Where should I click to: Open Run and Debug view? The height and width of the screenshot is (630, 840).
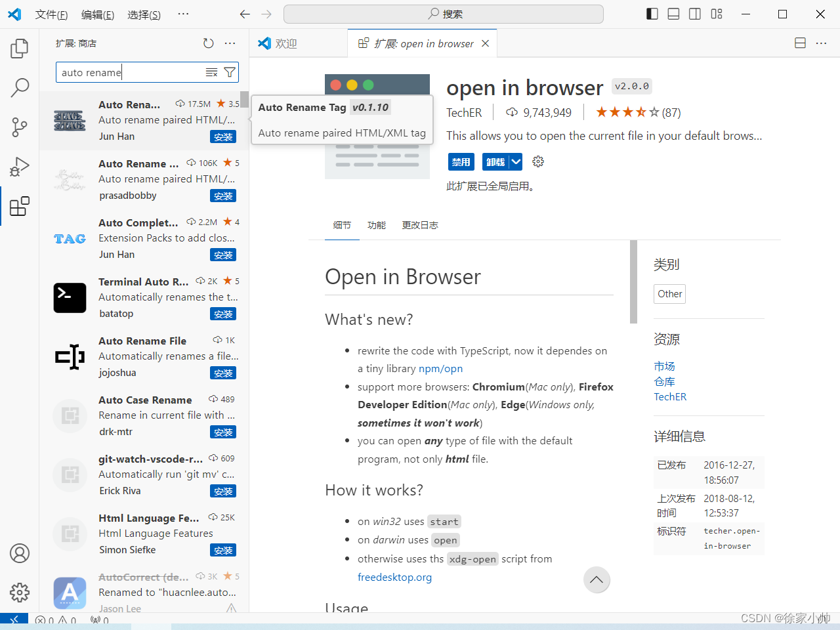(20, 167)
